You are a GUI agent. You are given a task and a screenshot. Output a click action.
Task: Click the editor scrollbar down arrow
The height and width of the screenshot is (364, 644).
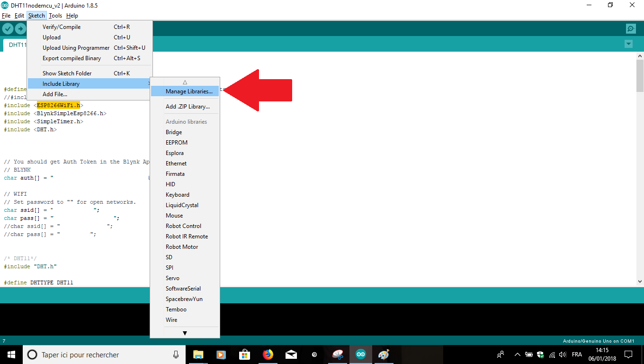tap(640, 281)
